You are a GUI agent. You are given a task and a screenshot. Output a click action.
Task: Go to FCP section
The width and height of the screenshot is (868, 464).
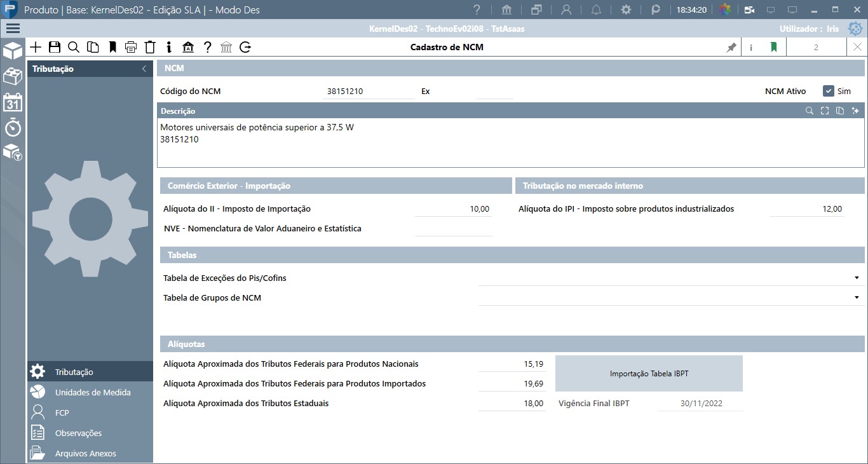[x=90, y=413]
